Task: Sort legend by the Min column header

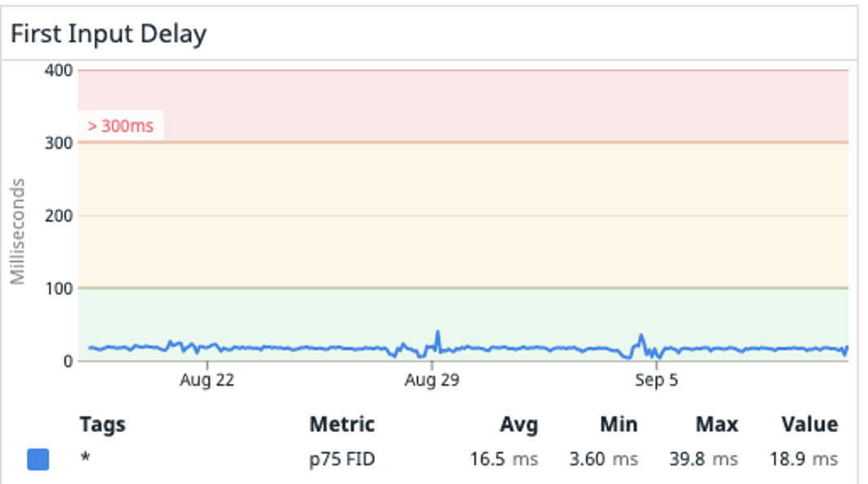Action: point(619,424)
